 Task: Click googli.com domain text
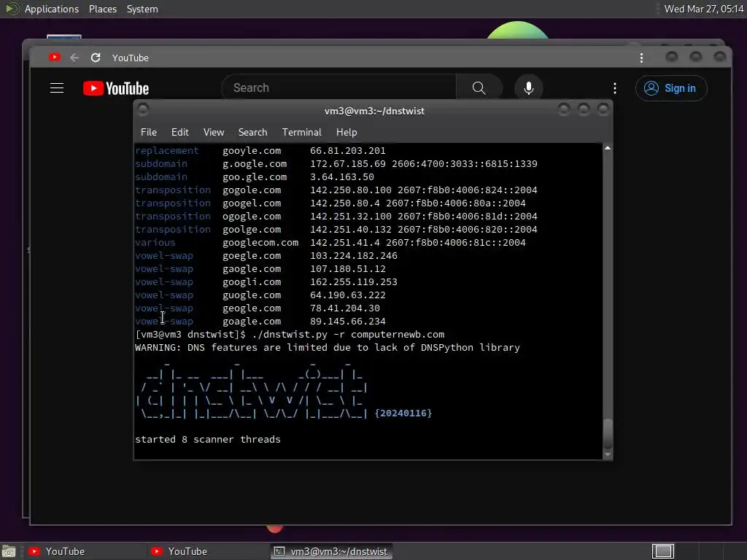point(252,282)
